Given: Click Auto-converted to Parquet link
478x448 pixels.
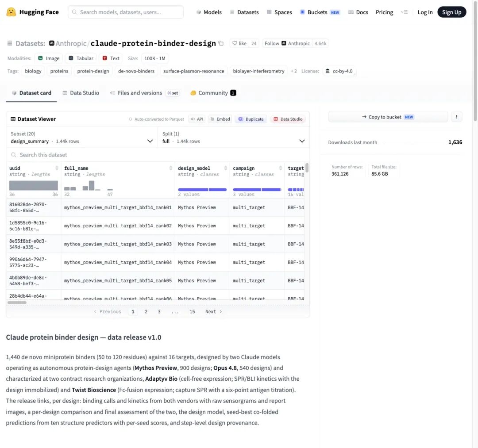Looking at the screenshot, I should (x=156, y=119).
